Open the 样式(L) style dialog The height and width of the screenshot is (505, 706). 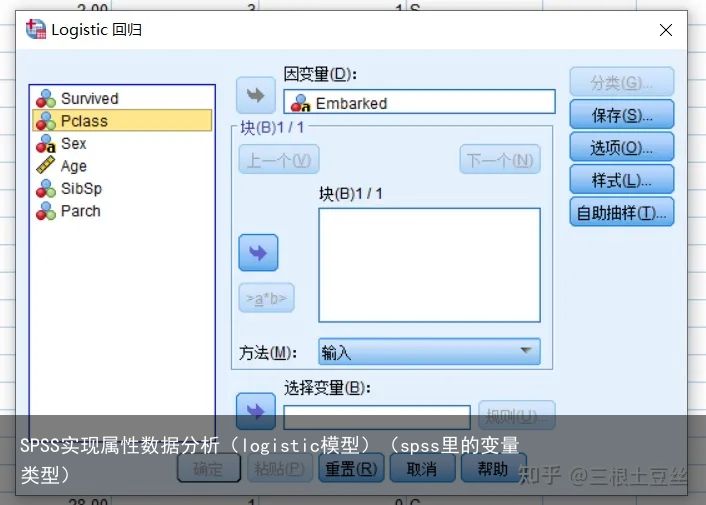pyautogui.click(x=622, y=180)
